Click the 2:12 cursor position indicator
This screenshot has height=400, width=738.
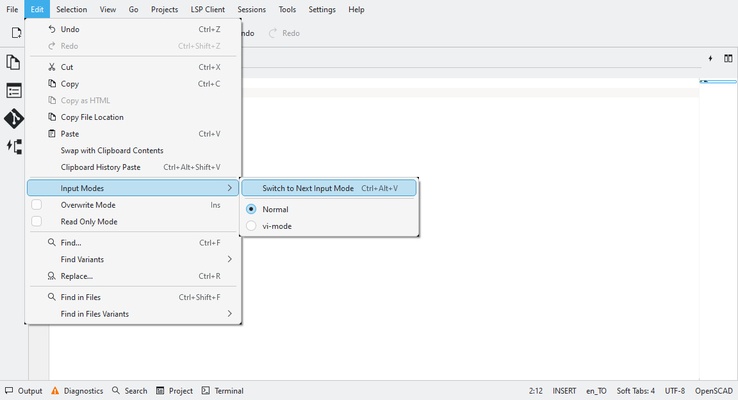coord(535,391)
